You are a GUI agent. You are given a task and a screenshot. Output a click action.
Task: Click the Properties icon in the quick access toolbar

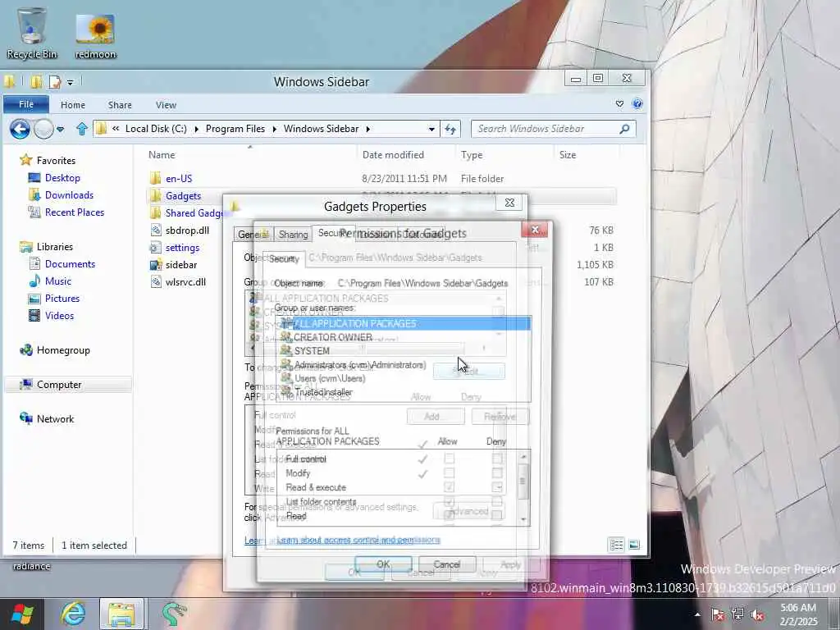tap(55, 82)
